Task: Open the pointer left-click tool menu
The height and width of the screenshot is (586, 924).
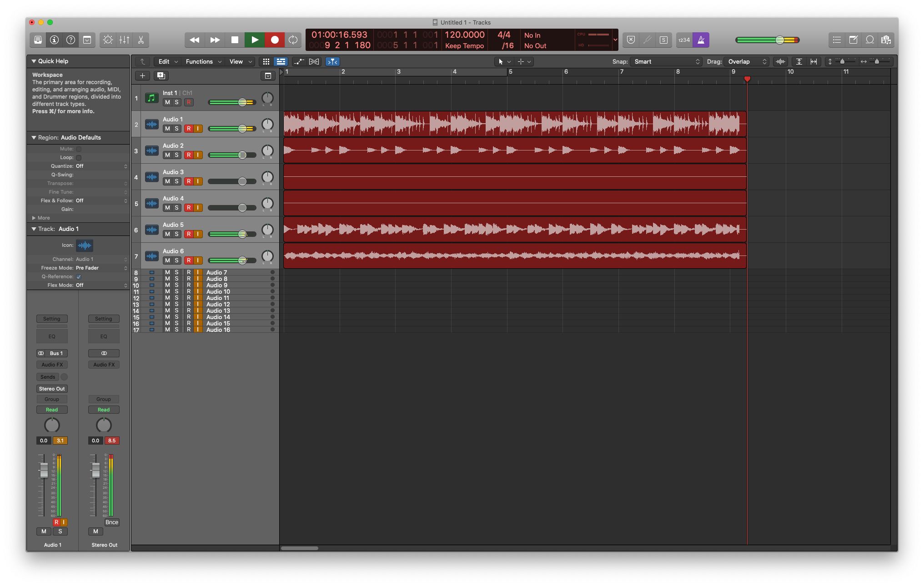Action: (x=504, y=61)
